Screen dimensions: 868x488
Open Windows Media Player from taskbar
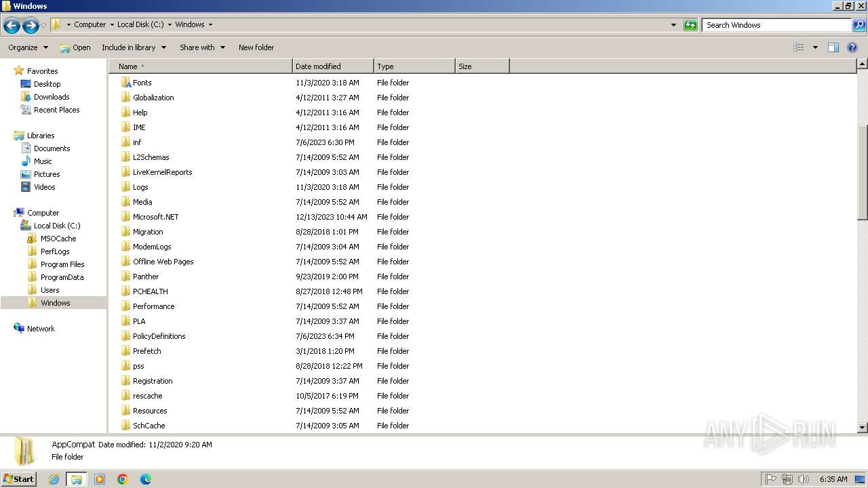click(x=100, y=479)
